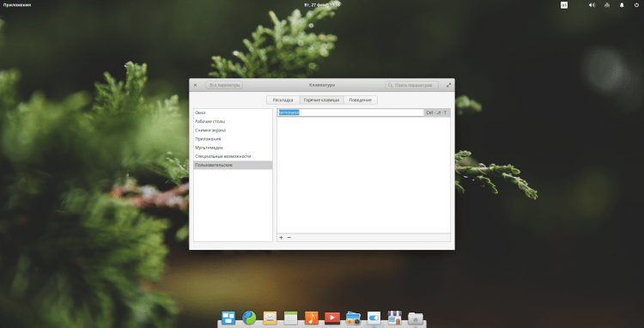644x328 pixels.
Task: Maximize the Keyboard settings window
Action: click(448, 85)
